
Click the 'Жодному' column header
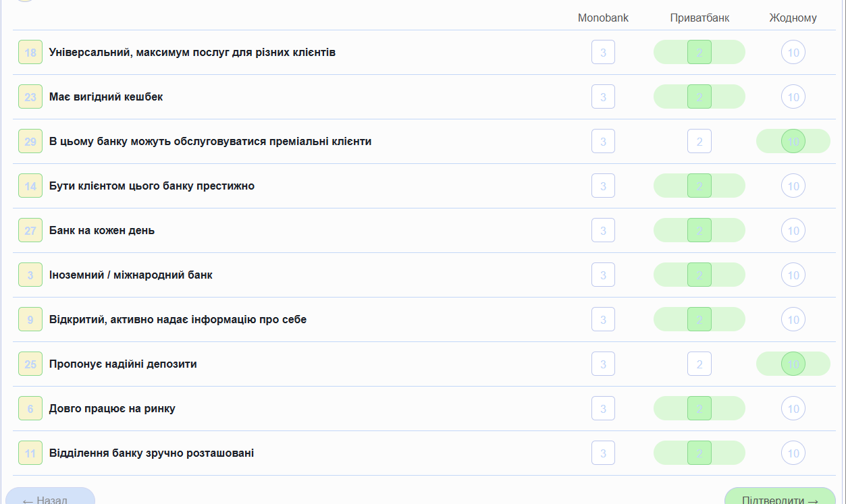(x=793, y=18)
